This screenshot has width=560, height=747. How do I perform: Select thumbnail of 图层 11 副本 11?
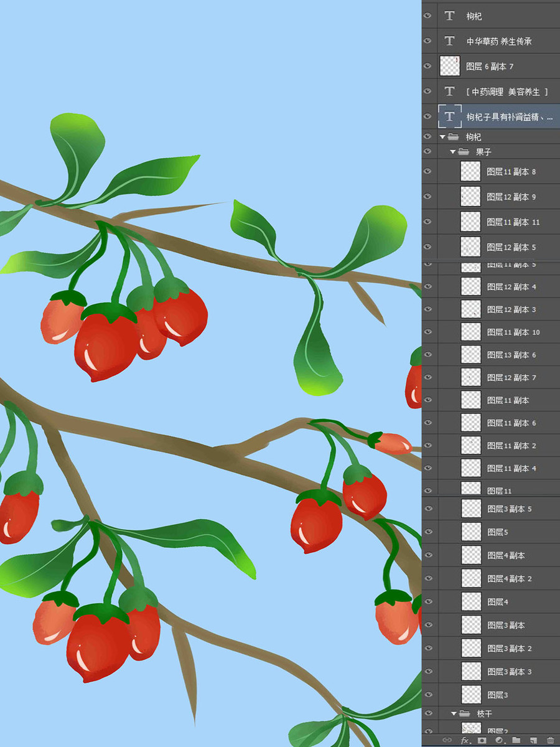coord(470,222)
